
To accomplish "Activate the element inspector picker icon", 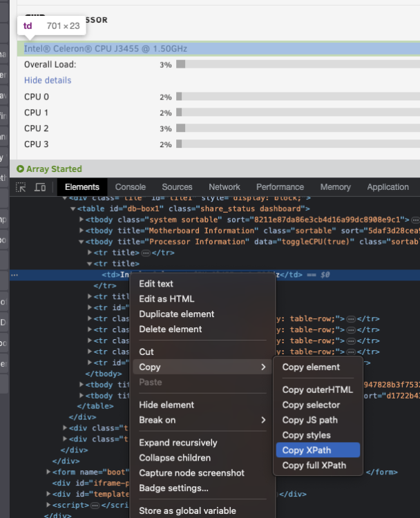I will (x=21, y=187).
